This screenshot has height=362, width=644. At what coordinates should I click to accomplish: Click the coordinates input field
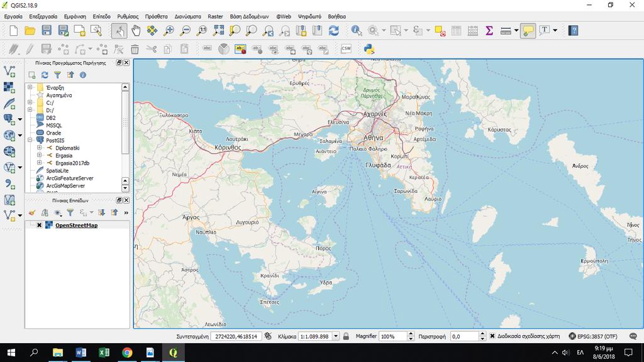coord(236,336)
